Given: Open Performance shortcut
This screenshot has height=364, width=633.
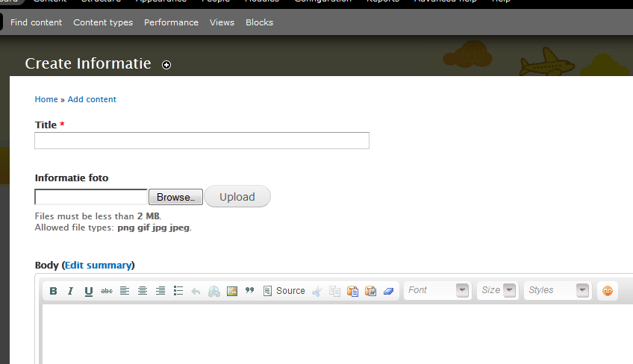Looking at the screenshot, I should pyautogui.click(x=171, y=22).
